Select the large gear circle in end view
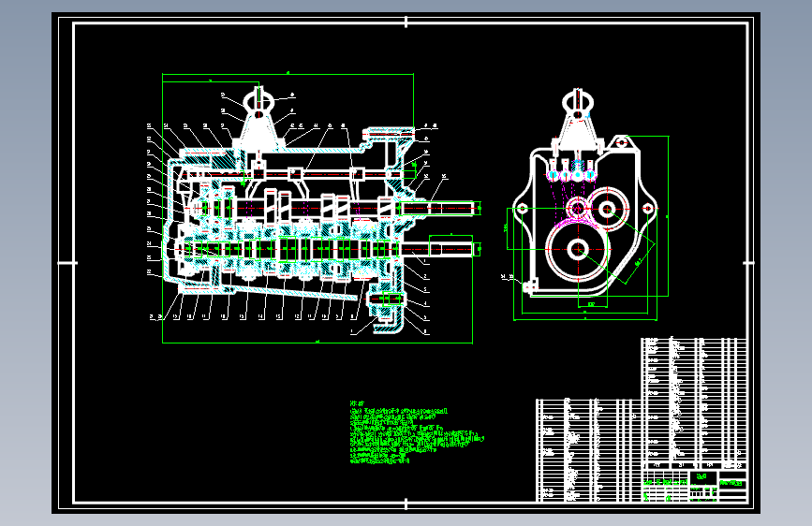Image resolution: width=812 pixels, height=526 pixels. [x=578, y=250]
